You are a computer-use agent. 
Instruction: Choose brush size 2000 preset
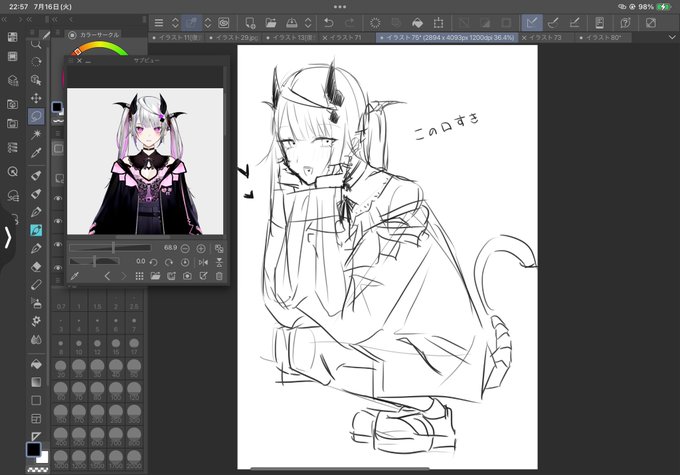point(134,460)
